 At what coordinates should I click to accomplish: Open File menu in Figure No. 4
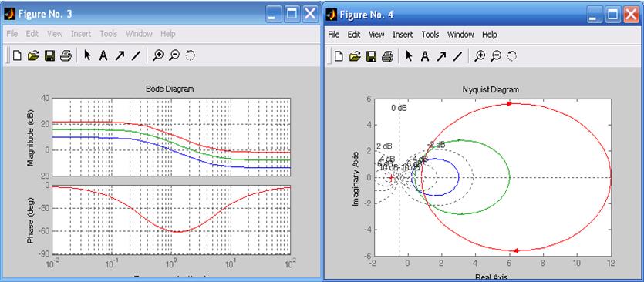click(334, 35)
